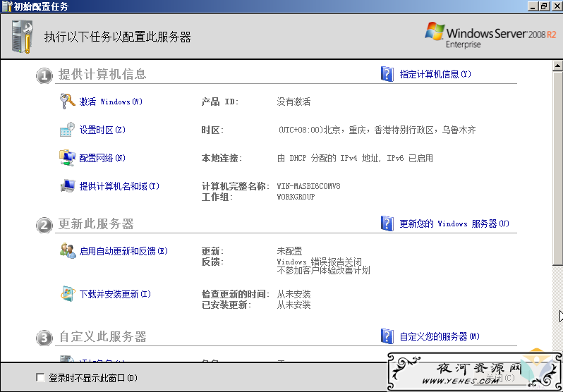Toggle 登录时不显示此窗口(D) checkbox
This screenshot has width=563, height=392.
tap(40, 377)
